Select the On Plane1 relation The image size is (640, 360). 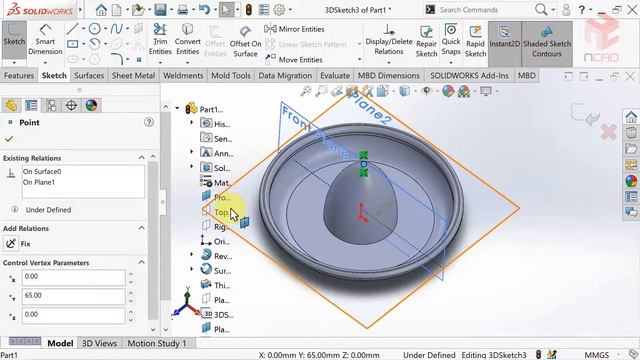(x=39, y=182)
